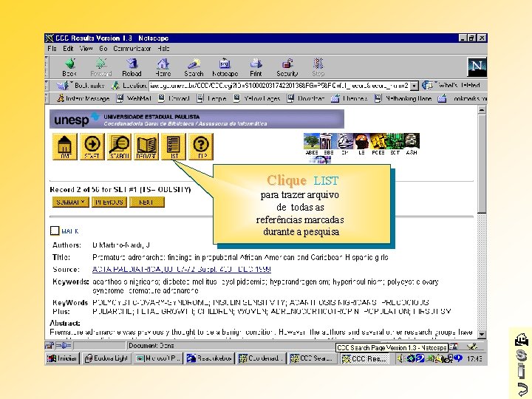
Task: Go to Home via toolbar
Action: coord(163,67)
